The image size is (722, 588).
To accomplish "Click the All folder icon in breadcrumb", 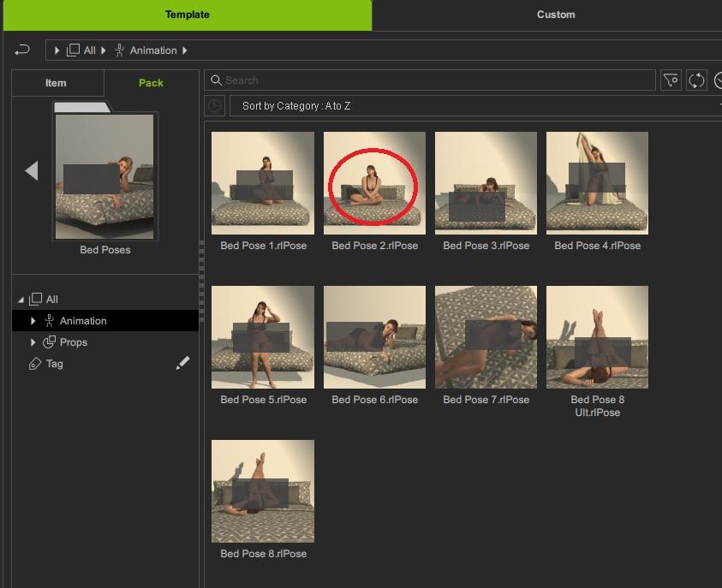I will (74, 50).
